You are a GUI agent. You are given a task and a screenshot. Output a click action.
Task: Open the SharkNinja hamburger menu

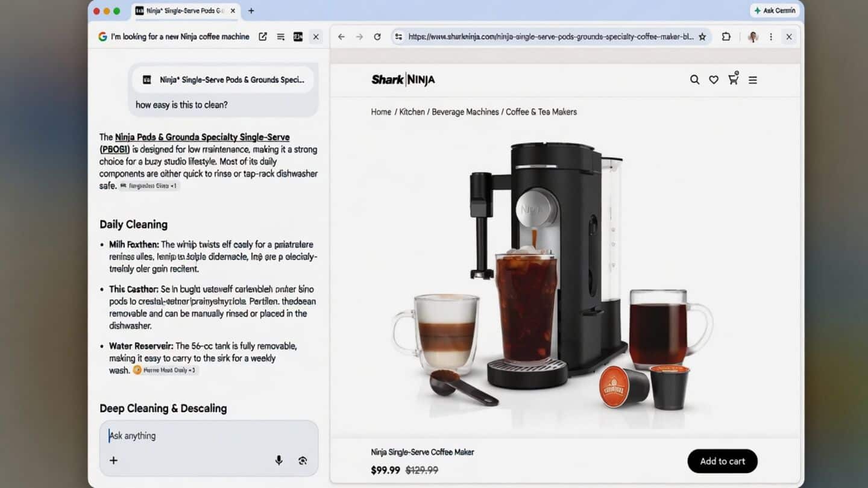(753, 80)
